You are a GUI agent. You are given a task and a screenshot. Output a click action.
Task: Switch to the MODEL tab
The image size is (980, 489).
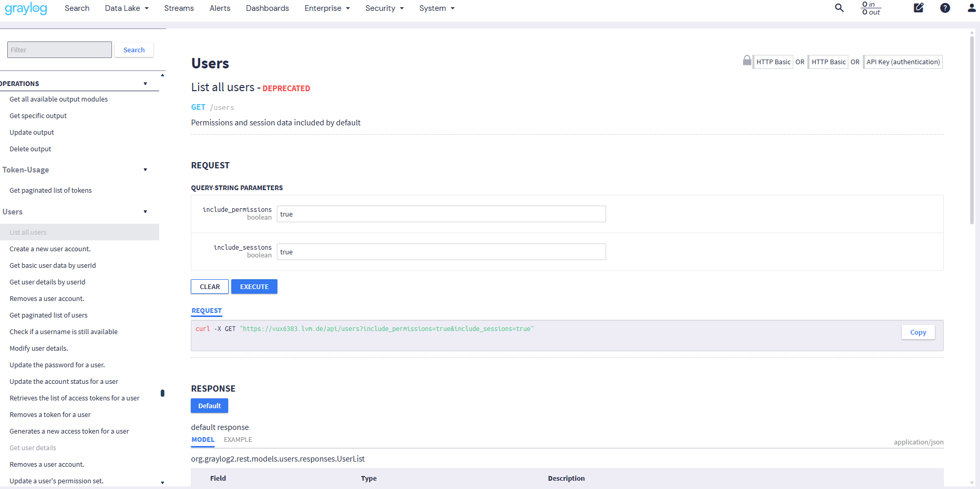click(203, 440)
